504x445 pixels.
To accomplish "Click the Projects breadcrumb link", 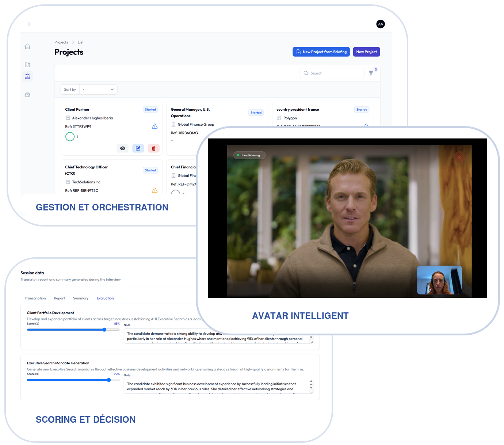I will tap(61, 42).
